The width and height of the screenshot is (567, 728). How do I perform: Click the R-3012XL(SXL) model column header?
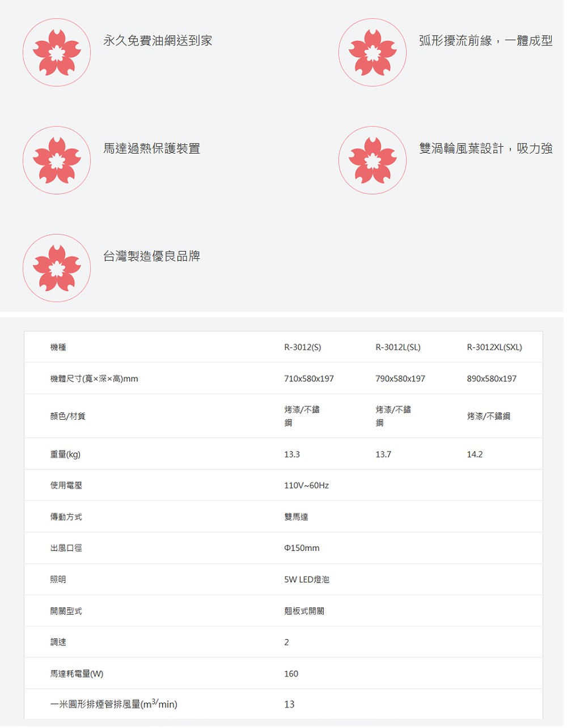point(494,347)
